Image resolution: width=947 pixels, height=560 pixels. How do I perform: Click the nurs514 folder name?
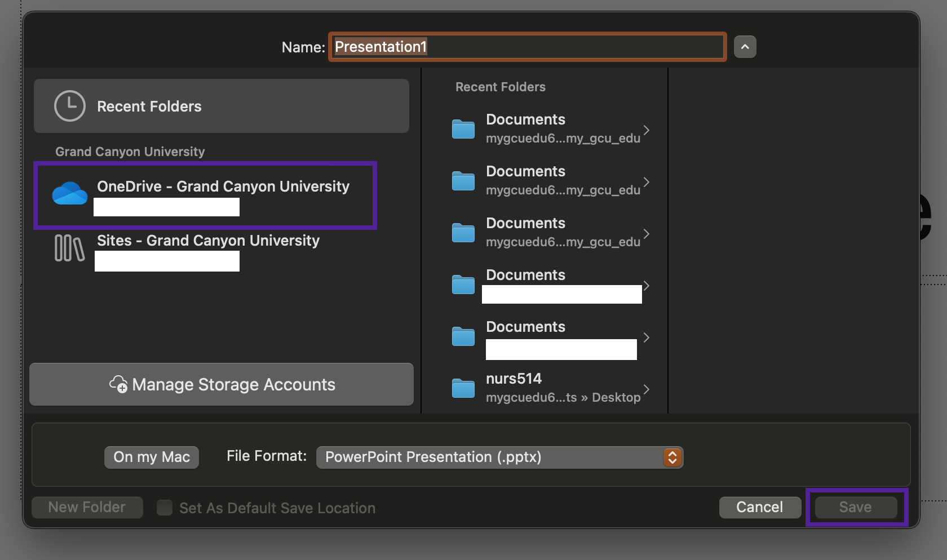pos(514,379)
